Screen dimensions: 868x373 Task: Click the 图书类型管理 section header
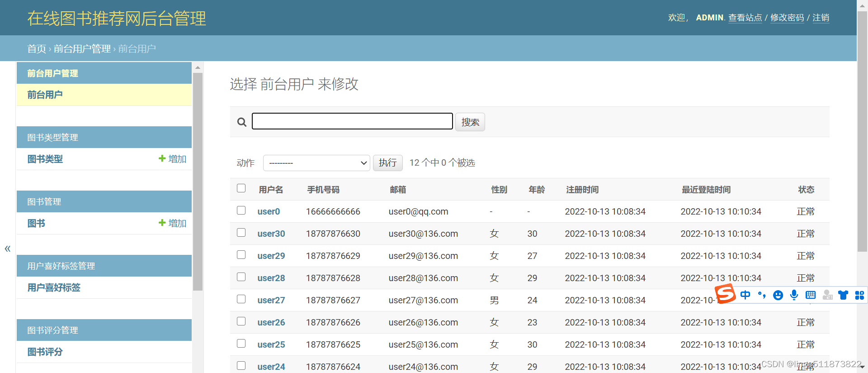52,137
